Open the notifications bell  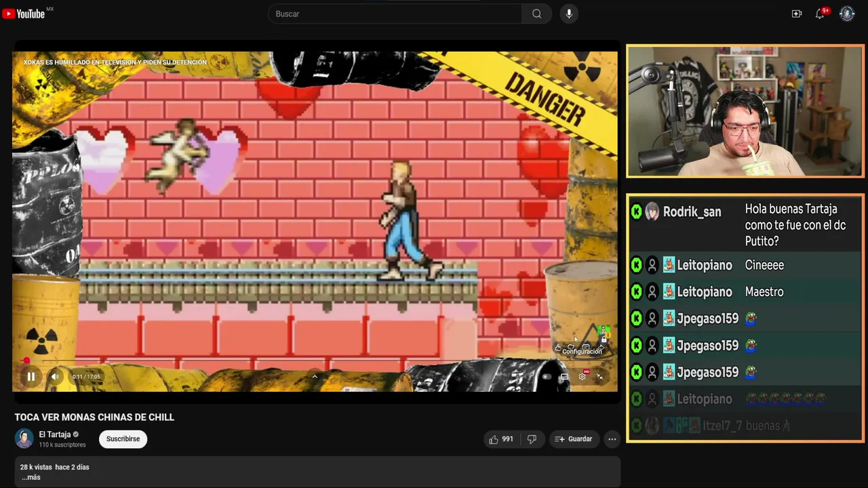[x=820, y=14]
